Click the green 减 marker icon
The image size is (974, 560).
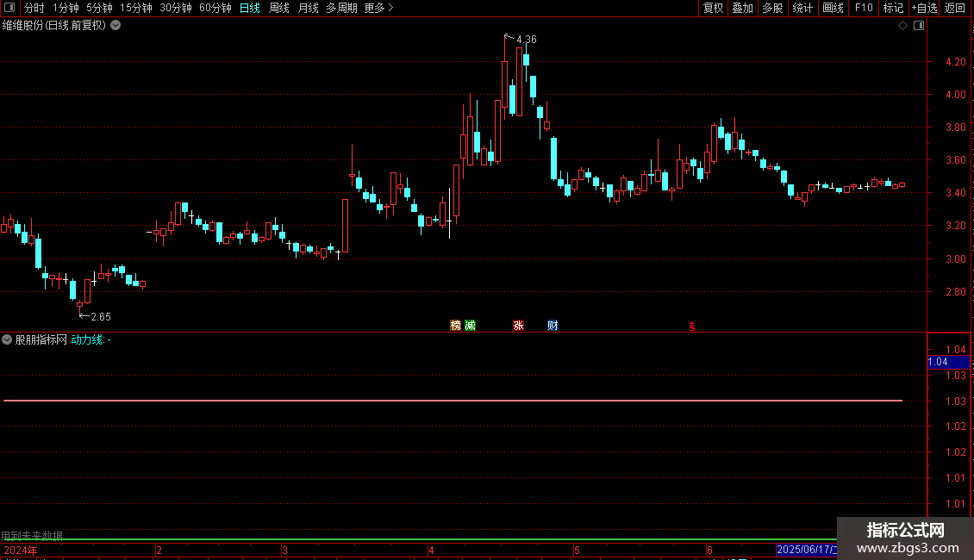[471, 326]
